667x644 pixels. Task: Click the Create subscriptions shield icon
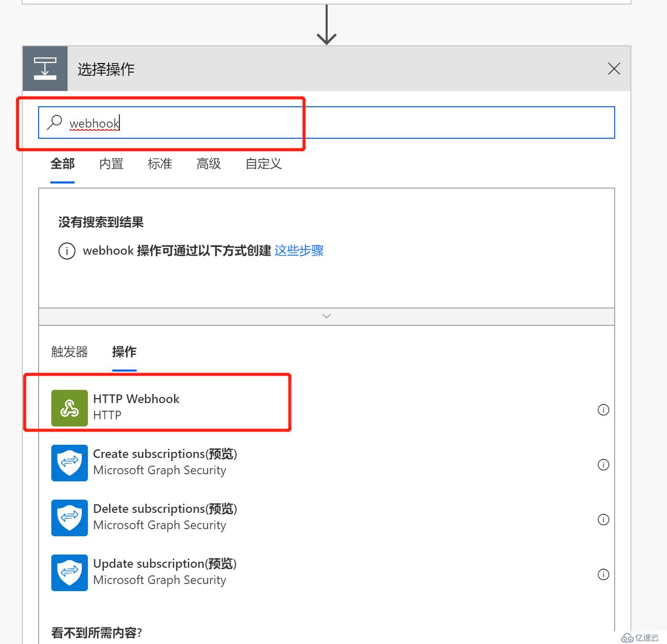(70, 463)
